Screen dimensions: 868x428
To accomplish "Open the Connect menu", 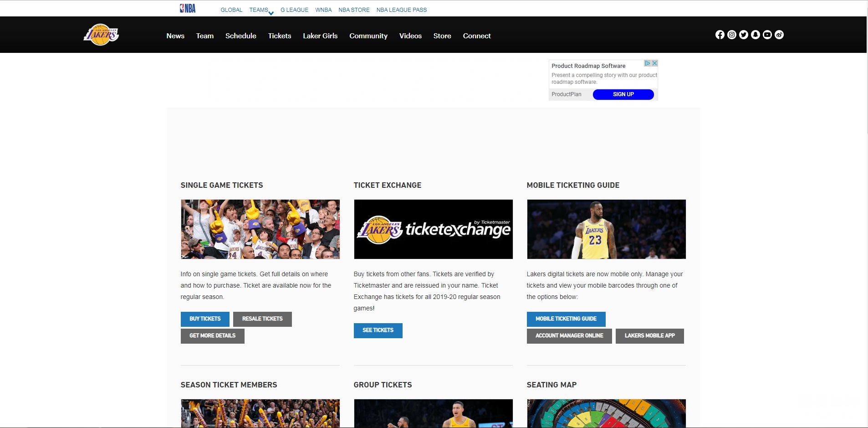I will [x=477, y=36].
